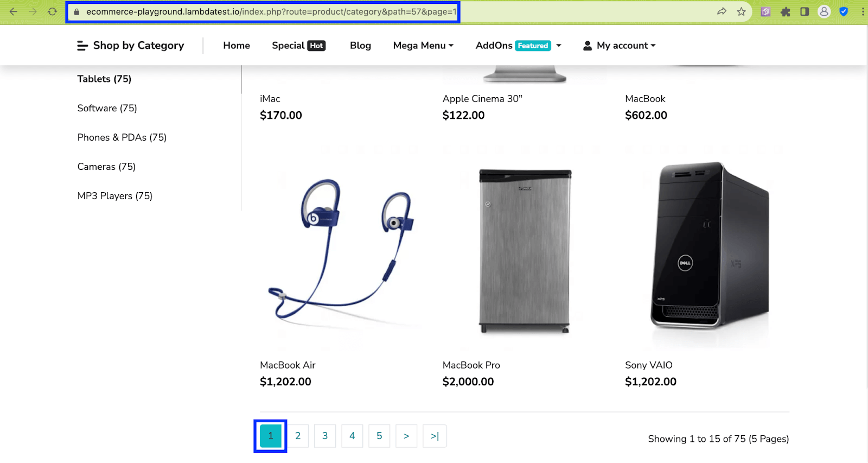
Task: Select the Cameras (75) category
Action: click(x=106, y=167)
